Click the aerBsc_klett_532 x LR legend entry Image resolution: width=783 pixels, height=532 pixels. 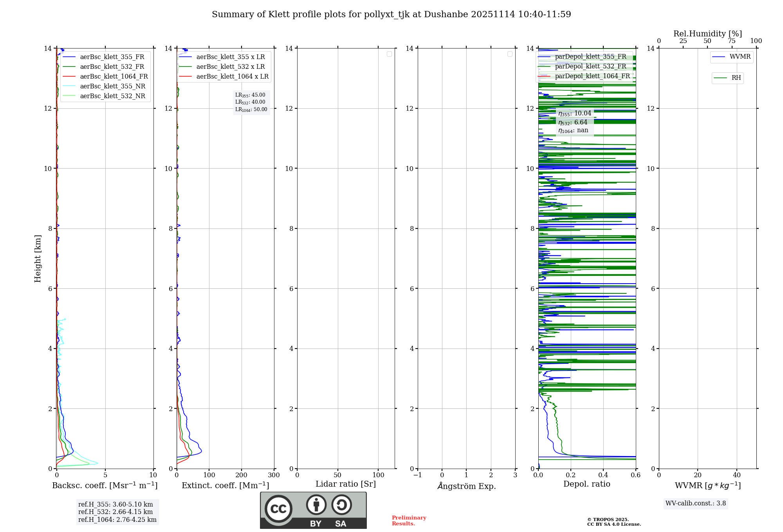[230, 66]
